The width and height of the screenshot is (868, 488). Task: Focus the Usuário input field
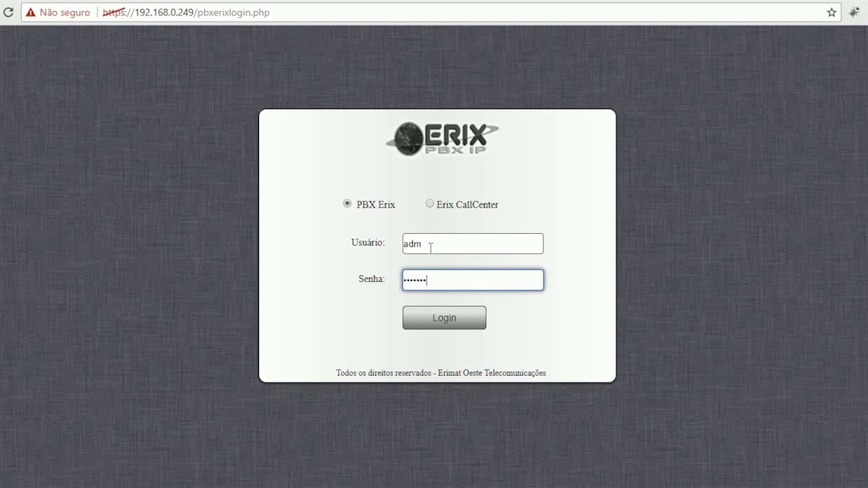coord(473,244)
